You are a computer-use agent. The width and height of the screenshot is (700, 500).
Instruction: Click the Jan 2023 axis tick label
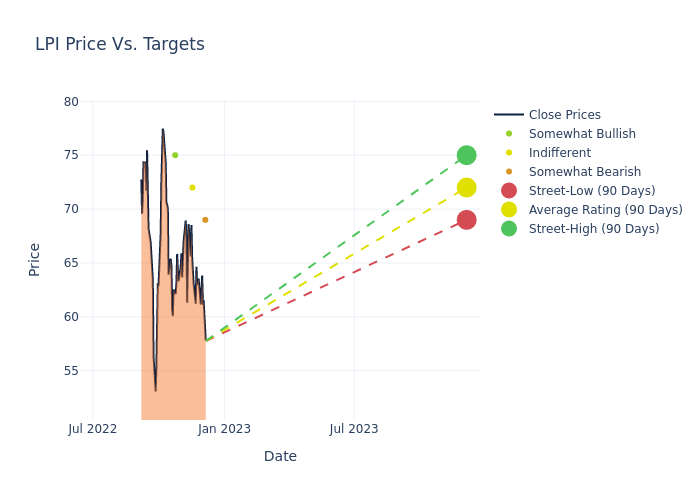[x=224, y=429]
